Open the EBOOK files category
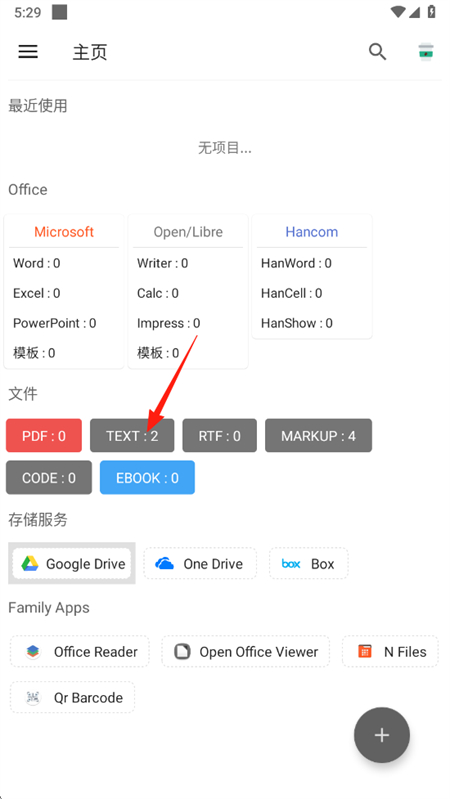 tap(147, 477)
